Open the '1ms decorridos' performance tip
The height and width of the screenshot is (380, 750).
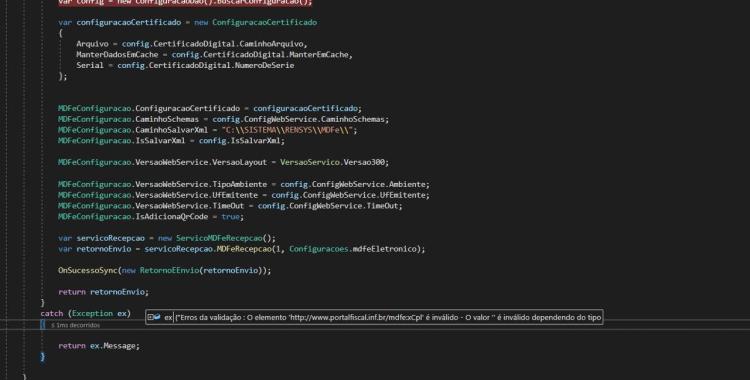[x=76, y=325]
